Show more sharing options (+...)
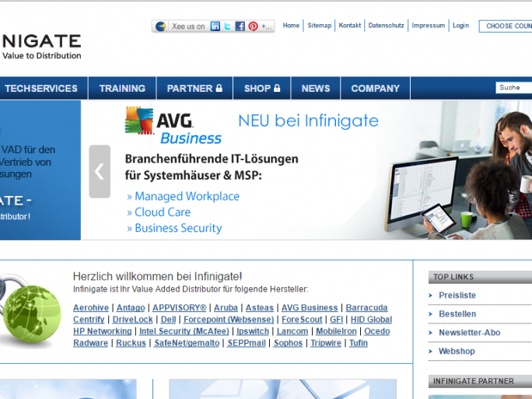This screenshot has height=399, width=532. click(266, 26)
